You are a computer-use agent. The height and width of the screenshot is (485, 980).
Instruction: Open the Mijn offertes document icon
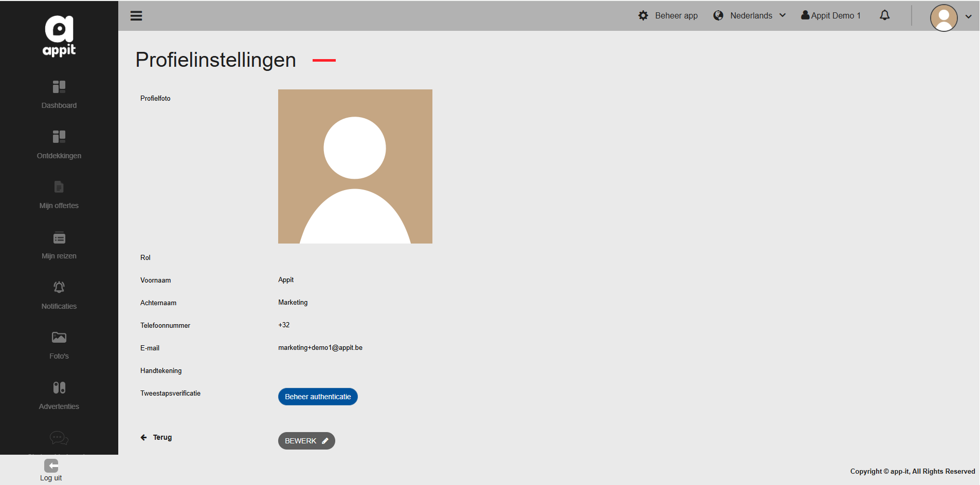coord(59,187)
